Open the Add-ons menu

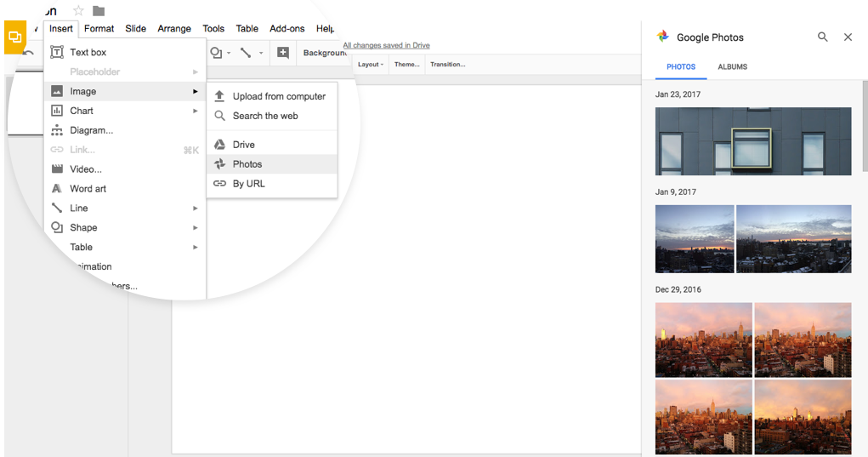286,28
